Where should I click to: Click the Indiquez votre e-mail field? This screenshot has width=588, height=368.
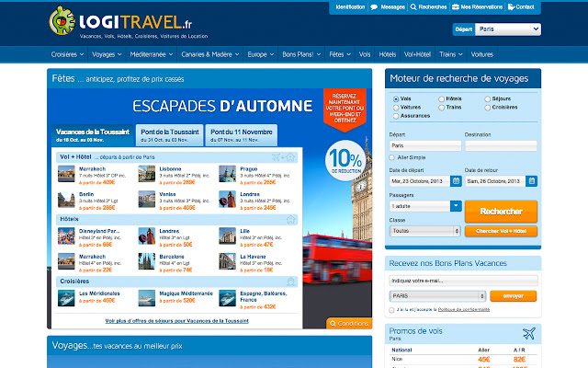[x=463, y=281]
